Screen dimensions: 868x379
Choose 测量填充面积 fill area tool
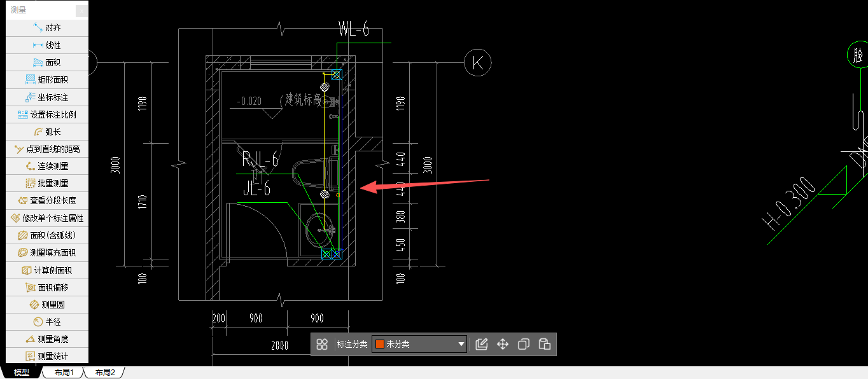[x=46, y=252]
